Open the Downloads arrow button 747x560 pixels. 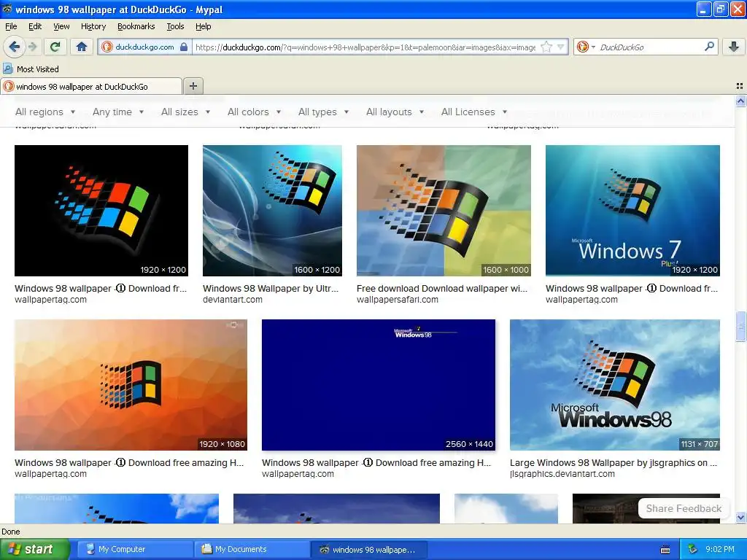pyautogui.click(x=734, y=47)
